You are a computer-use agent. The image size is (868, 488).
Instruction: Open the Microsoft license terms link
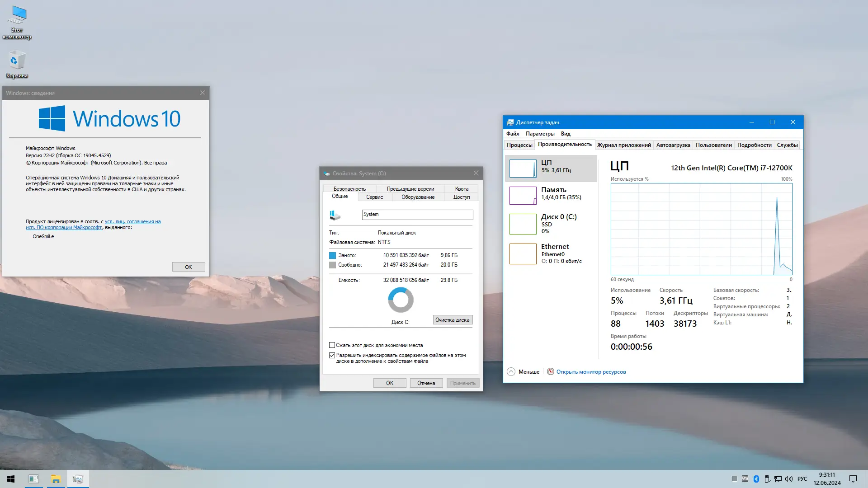[x=132, y=221]
